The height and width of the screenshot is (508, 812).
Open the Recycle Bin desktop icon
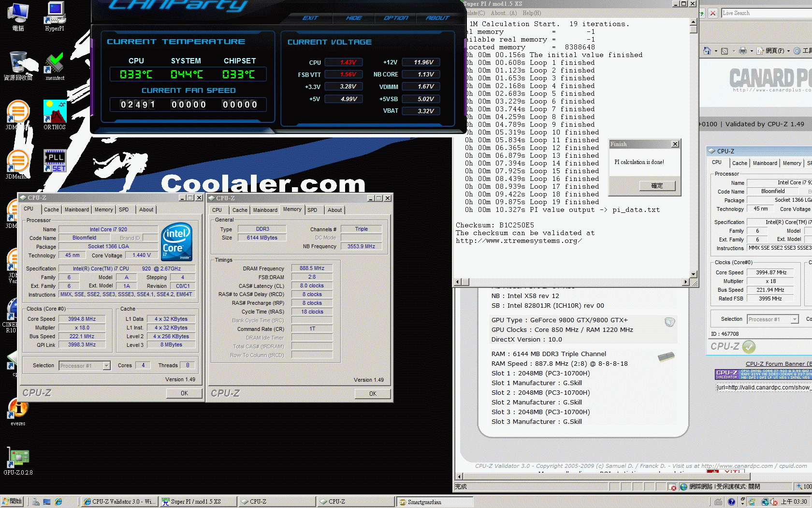click(18, 66)
